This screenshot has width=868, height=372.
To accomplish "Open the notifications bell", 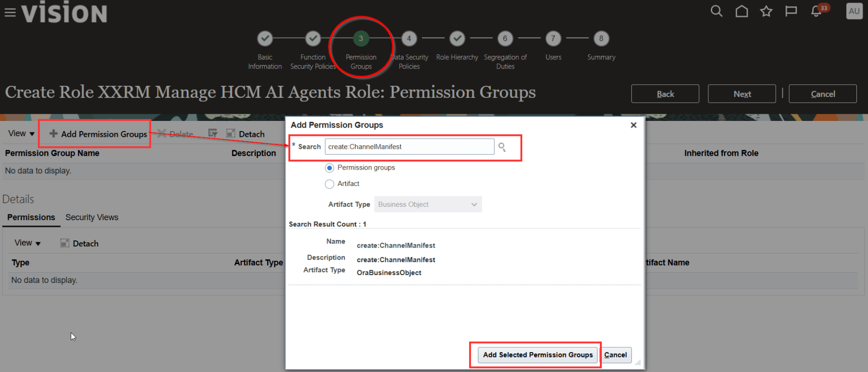I will (816, 11).
